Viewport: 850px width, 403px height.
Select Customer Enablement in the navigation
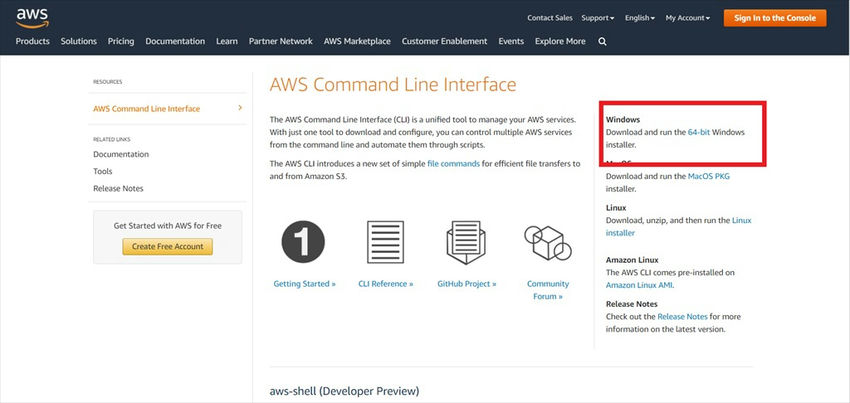445,41
